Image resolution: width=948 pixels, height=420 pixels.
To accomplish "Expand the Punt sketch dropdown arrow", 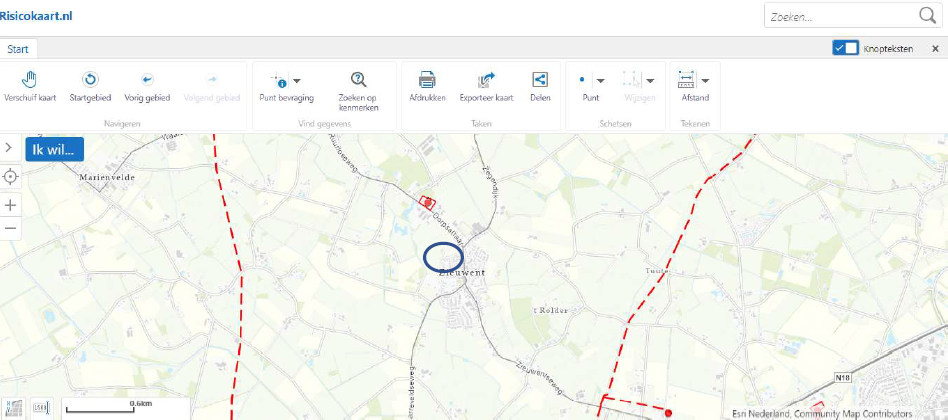I will [600, 80].
